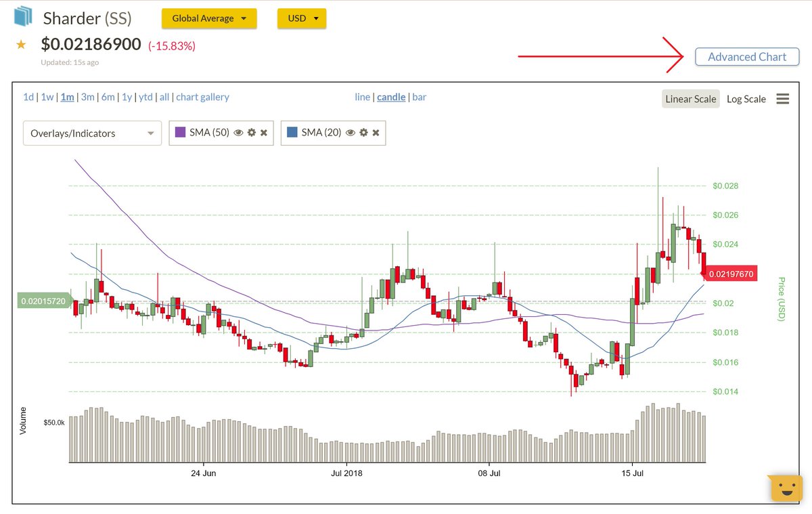This screenshot has height=514, width=812.
Task: Switch chart type to bar
Action: 420,97
